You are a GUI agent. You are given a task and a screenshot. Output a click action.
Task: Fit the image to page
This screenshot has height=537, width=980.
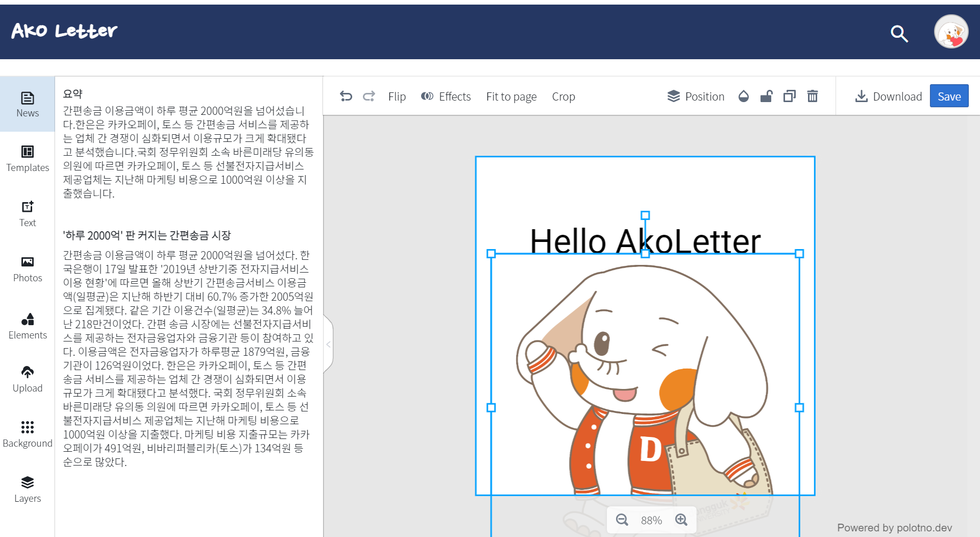click(511, 96)
